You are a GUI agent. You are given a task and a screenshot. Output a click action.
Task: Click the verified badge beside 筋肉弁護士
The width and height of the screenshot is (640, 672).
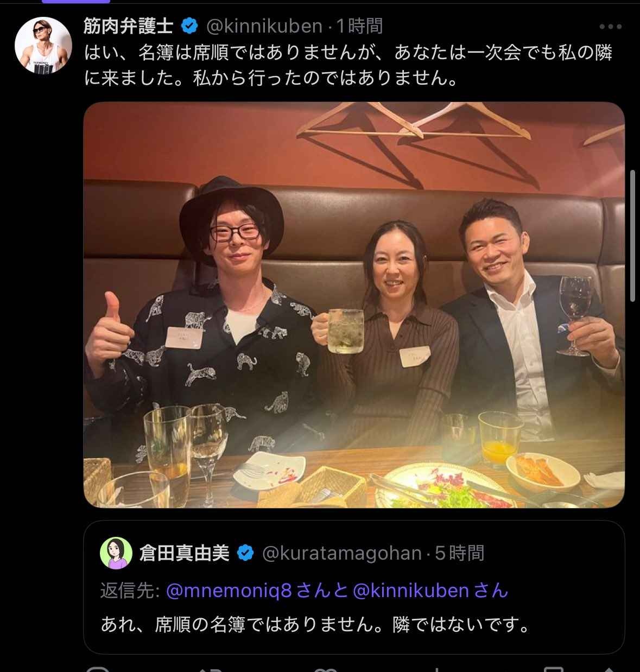[189, 26]
